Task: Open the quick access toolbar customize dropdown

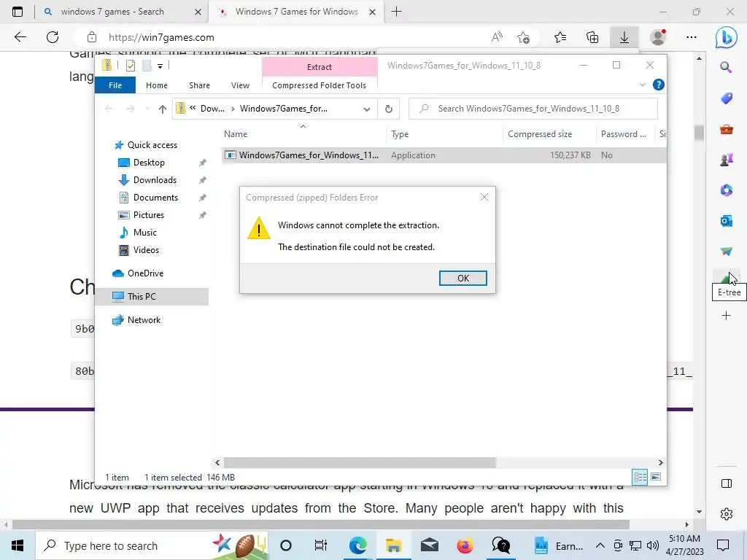Action: [x=160, y=66]
